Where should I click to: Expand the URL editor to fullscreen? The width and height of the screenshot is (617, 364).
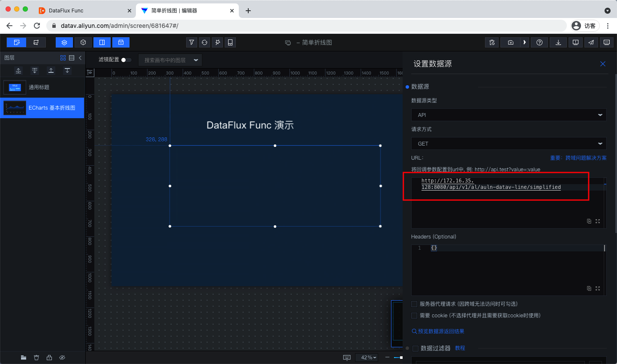pyautogui.click(x=598, y=221)
